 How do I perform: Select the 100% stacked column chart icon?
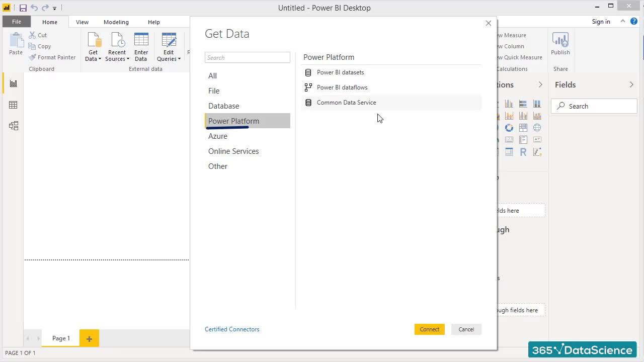(537, 104)
